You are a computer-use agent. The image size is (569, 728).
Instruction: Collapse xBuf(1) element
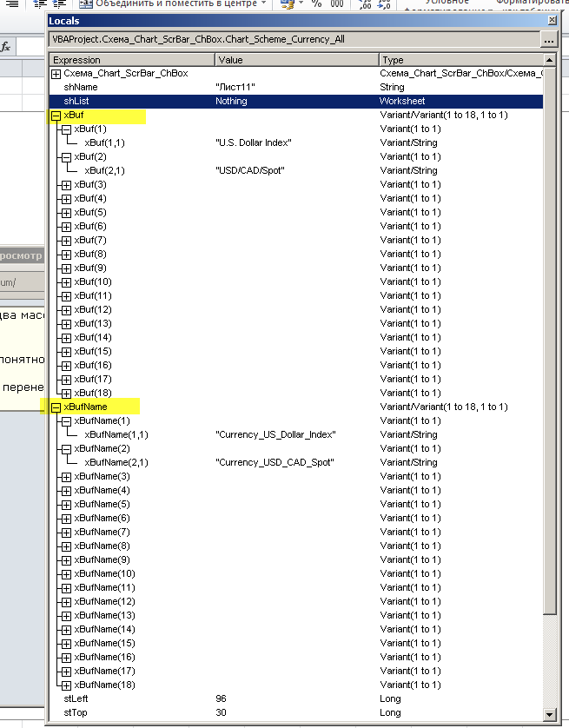click(x=67, y=129)
